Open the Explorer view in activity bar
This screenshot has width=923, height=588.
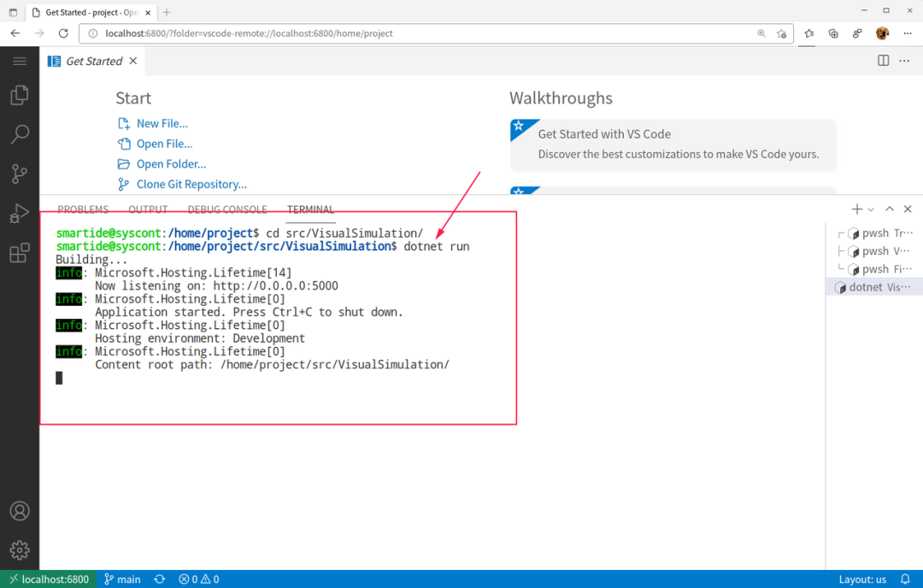pos(20,96)
